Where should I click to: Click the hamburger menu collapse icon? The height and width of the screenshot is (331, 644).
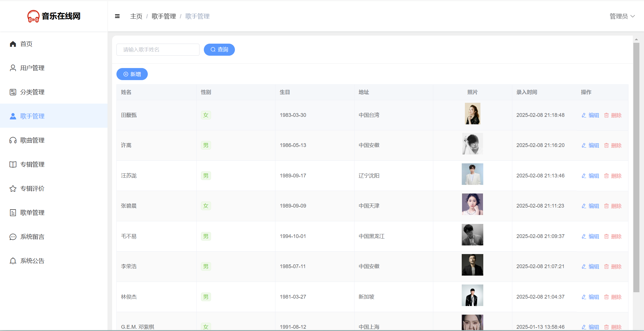tap(117, 16)
